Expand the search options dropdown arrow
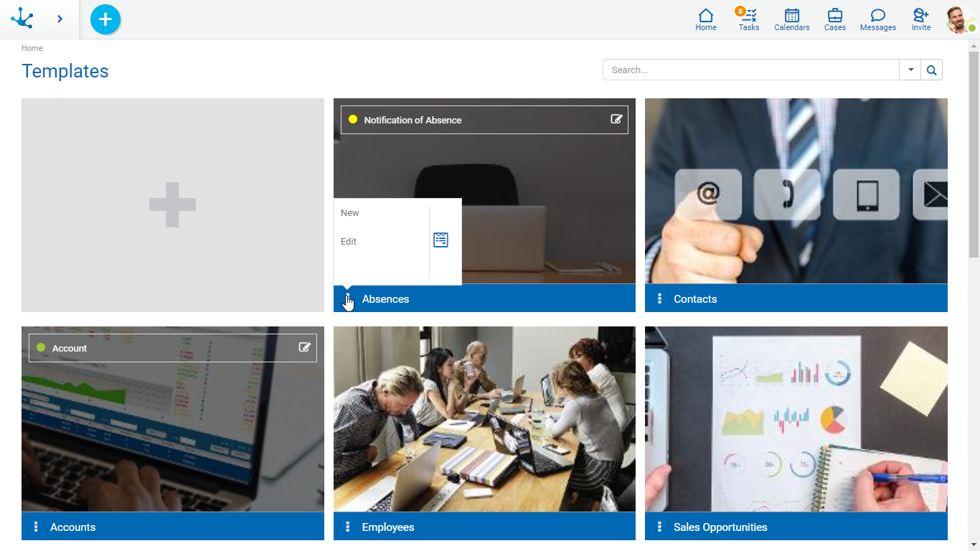 [910, 70]
